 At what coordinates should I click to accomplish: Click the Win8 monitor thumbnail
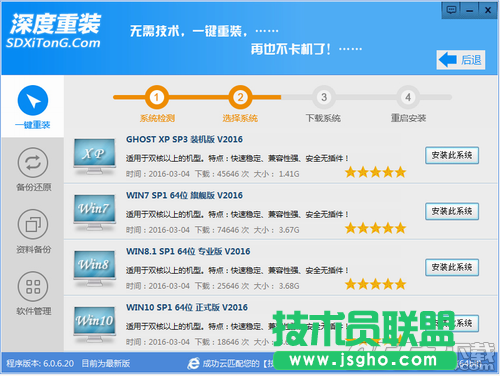point(94,269)
